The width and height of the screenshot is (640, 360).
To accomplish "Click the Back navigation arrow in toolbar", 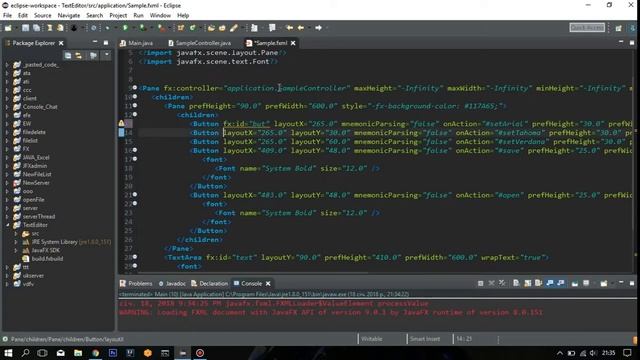I will point(301,28).
